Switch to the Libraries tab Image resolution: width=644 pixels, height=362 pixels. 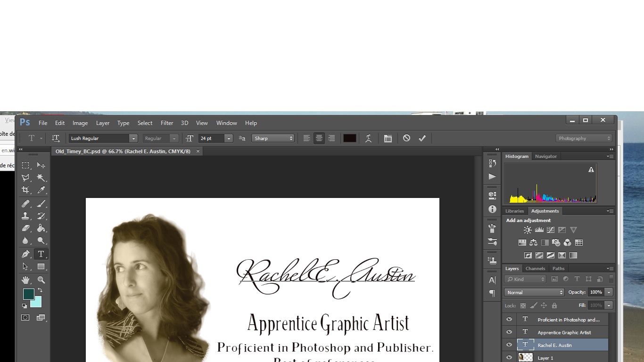coord(515,211)
